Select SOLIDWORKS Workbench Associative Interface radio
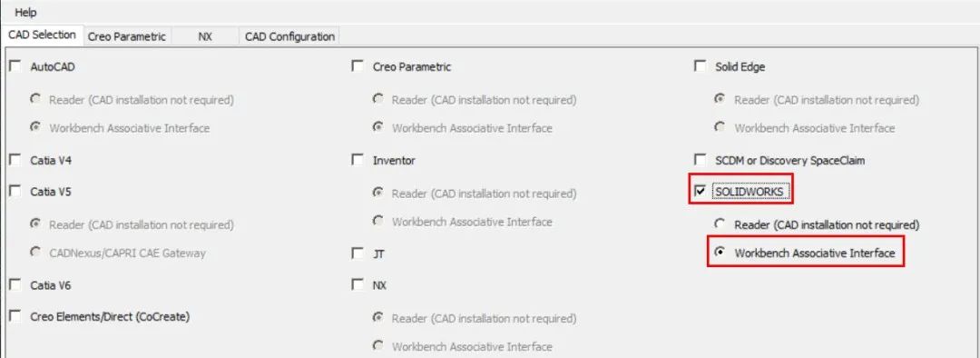980x358 pixels. [x=720, y=253]
